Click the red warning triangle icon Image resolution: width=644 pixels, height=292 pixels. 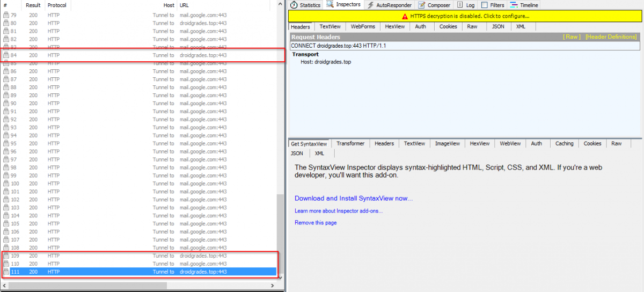point(405,17)
